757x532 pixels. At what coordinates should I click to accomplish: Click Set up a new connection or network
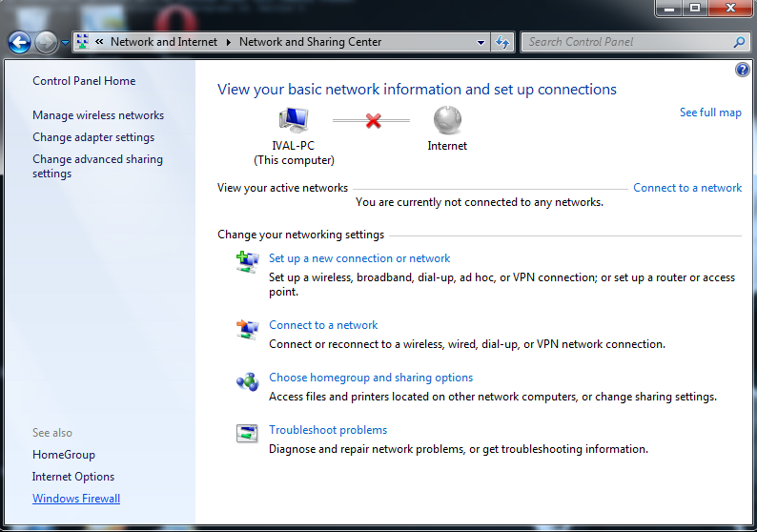pos(359,258)
